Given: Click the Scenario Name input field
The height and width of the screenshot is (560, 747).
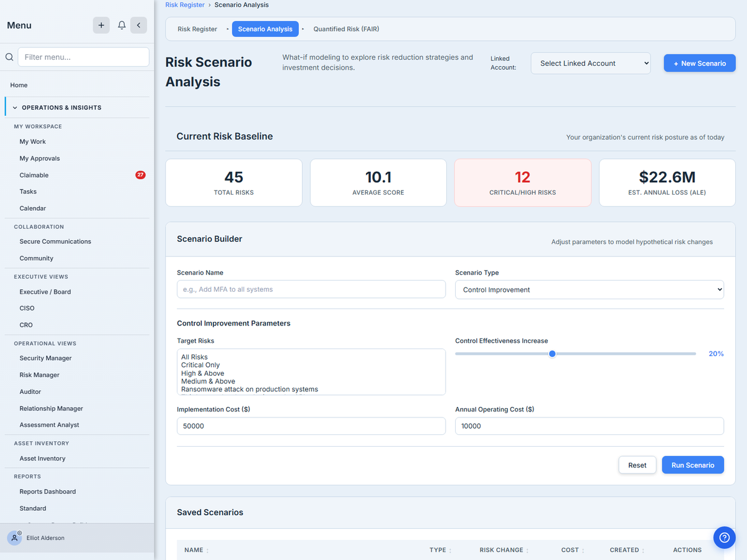Looking at the screenshot, I should (311, 289).
